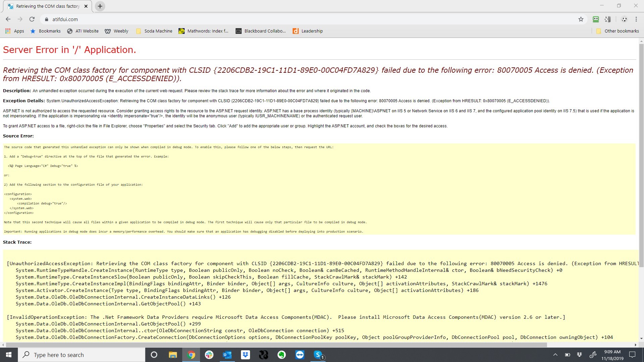Viewport: 644px width, 362px height.
Task: Open Dropbox app from the taskbar
Action: click(x=245, y=355)
